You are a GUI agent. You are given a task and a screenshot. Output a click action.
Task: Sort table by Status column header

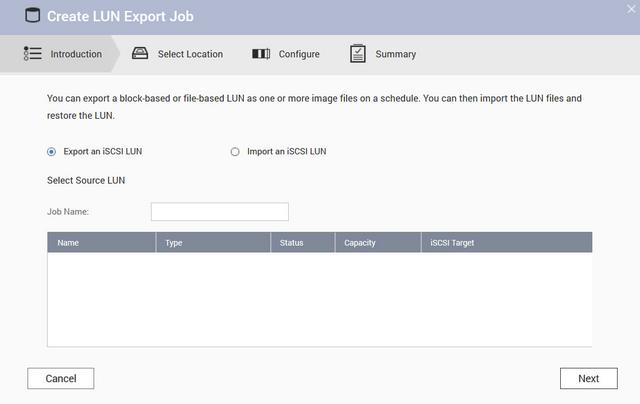click(x=302, y=242)
